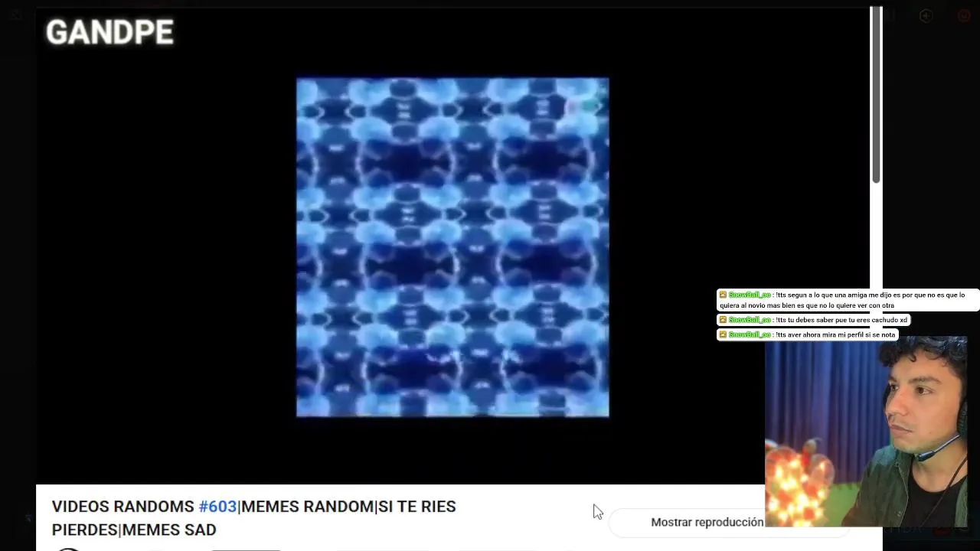Click the blue kaleidoscope video frame

point(452,247)
